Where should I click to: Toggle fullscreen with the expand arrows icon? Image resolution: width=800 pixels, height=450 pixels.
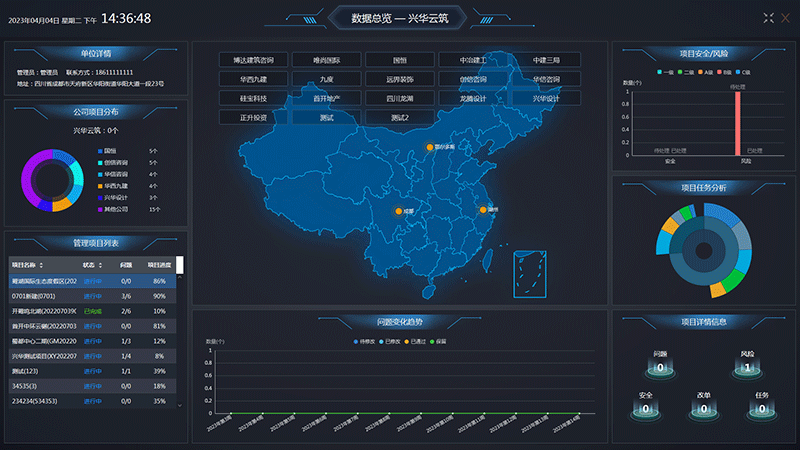pyautogui.click(x=768, y=18)
